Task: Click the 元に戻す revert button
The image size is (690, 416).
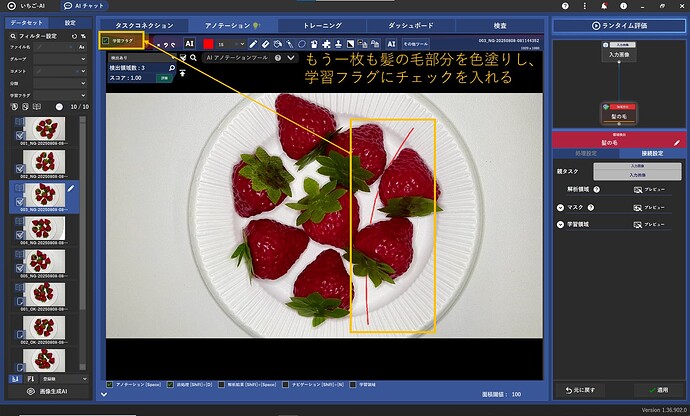Action: 580,390
